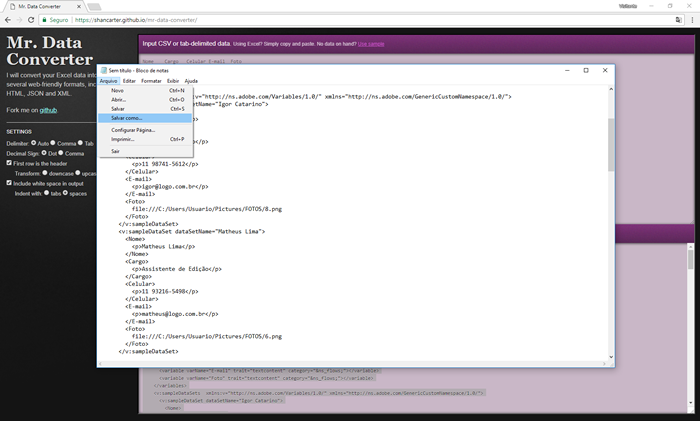
Task: Click into the input CSV text area header row
Action: click(x=192, y=61)
